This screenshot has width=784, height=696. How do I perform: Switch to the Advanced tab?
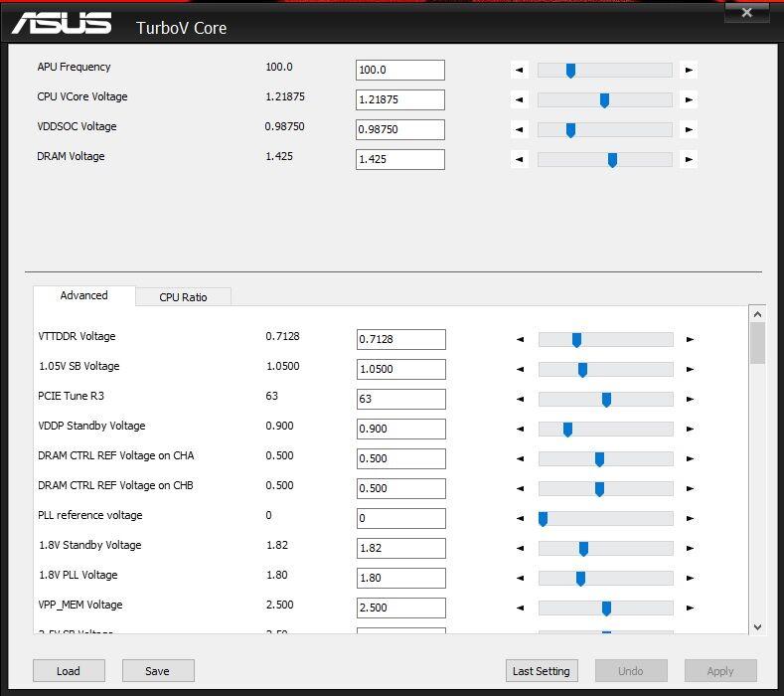(84, 295)
